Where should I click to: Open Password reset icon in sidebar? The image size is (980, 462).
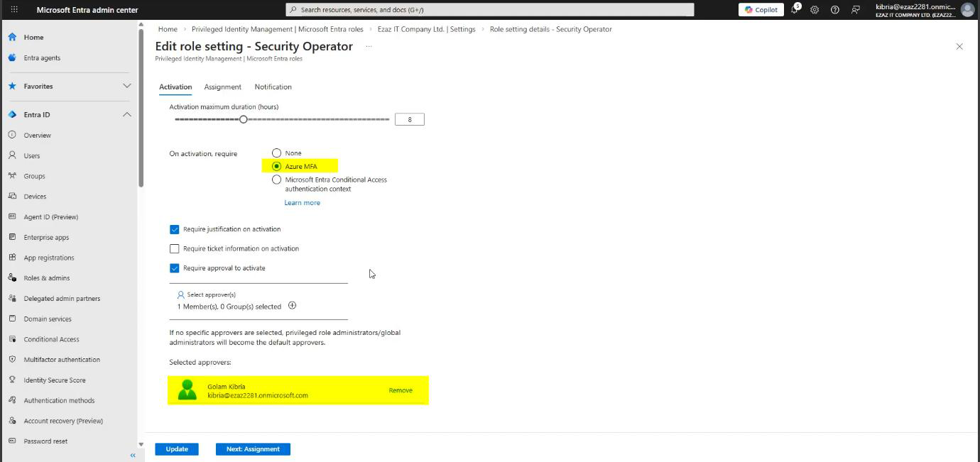tap(12, 441)
